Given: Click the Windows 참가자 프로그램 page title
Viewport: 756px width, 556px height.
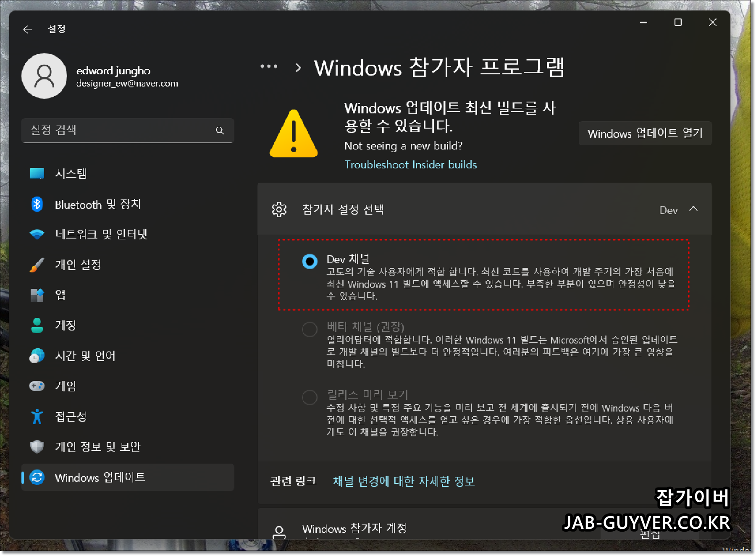Looking at the screenshot, I should coord(439,68).
